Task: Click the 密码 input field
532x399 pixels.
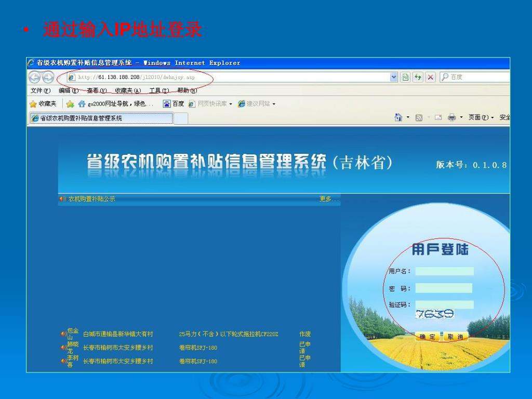Action: (x=444, y=288)
